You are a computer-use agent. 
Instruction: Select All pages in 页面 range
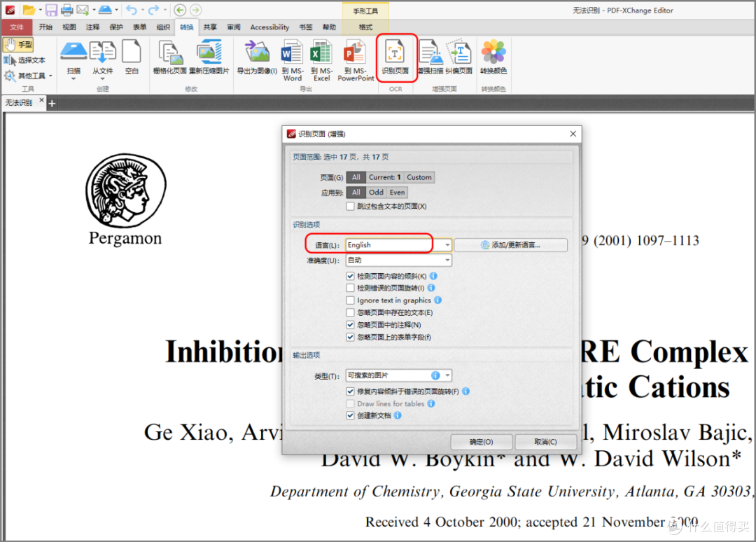[356, 177]
